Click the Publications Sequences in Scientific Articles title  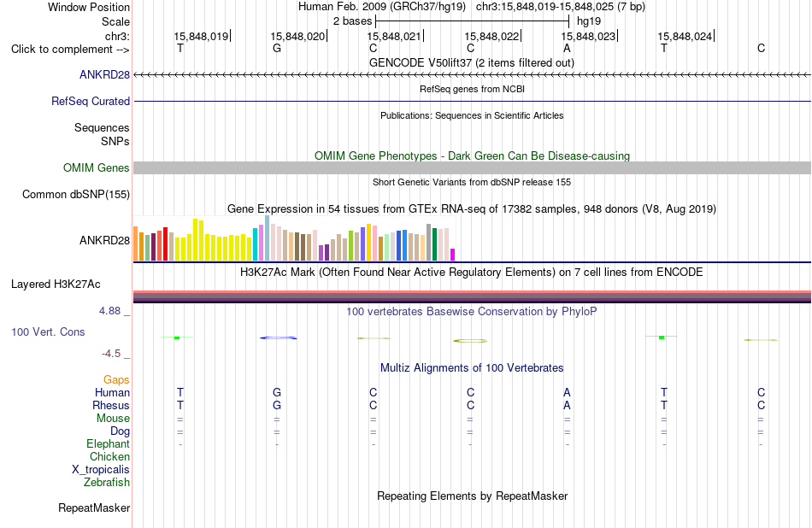click(x=472, y=115)
